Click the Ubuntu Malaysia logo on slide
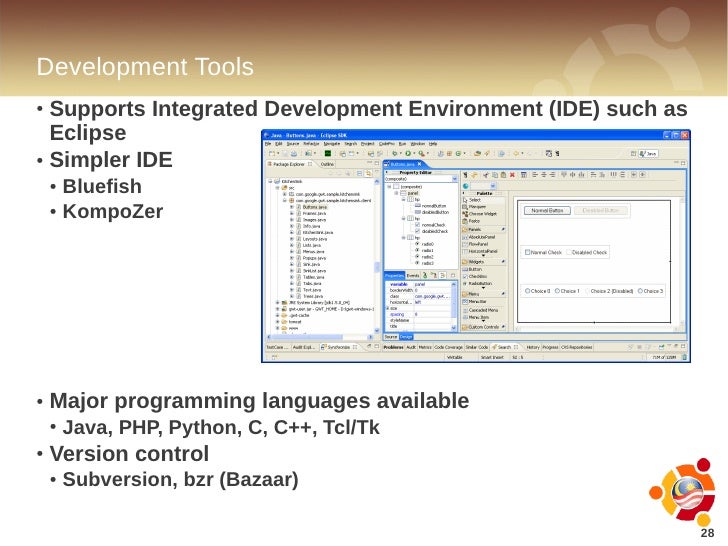The image size is (728, 546). 682,492
